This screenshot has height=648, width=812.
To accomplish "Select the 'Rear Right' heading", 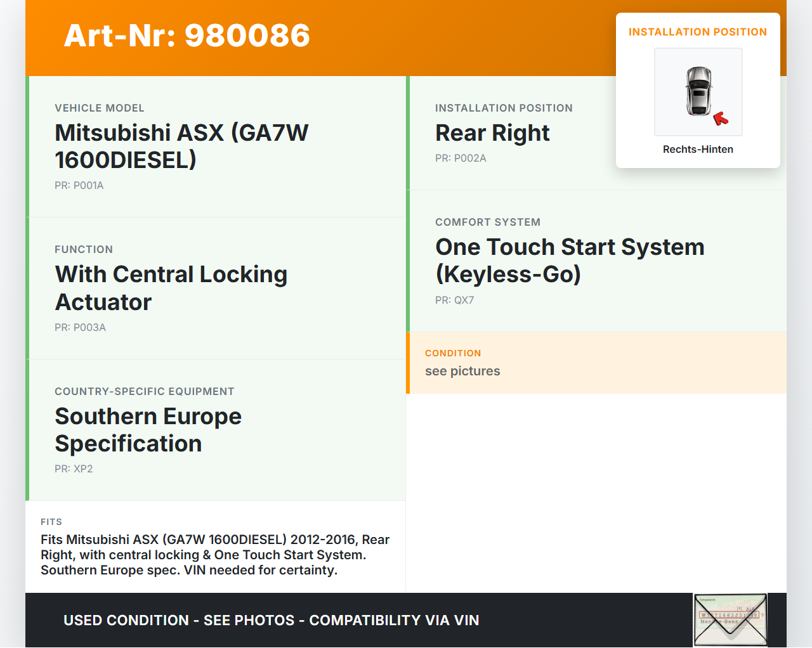I will coord(492,133).
